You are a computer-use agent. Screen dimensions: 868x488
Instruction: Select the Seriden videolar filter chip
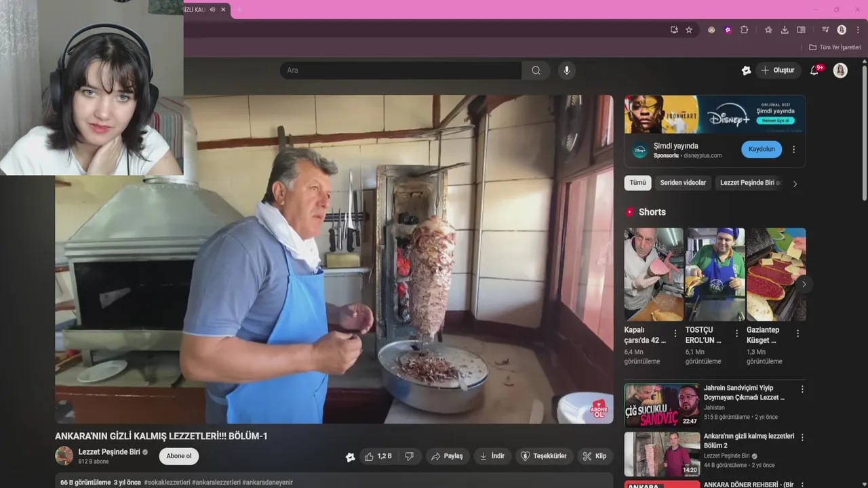[683, 183]
